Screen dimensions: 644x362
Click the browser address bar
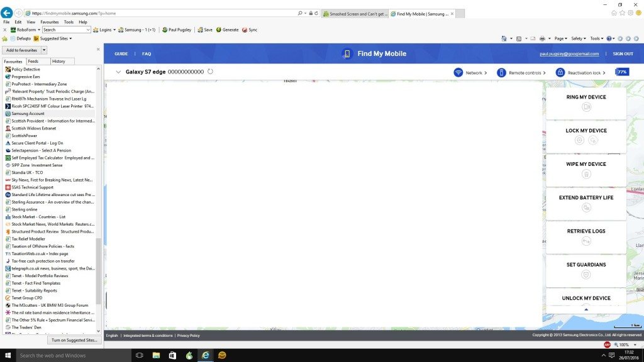pos(164,13)
